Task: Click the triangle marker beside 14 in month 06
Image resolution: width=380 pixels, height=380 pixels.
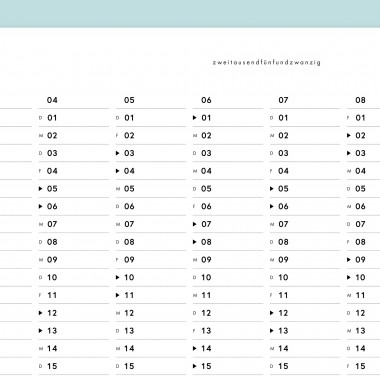Action: pyautogui.click(x=195, y=348)
